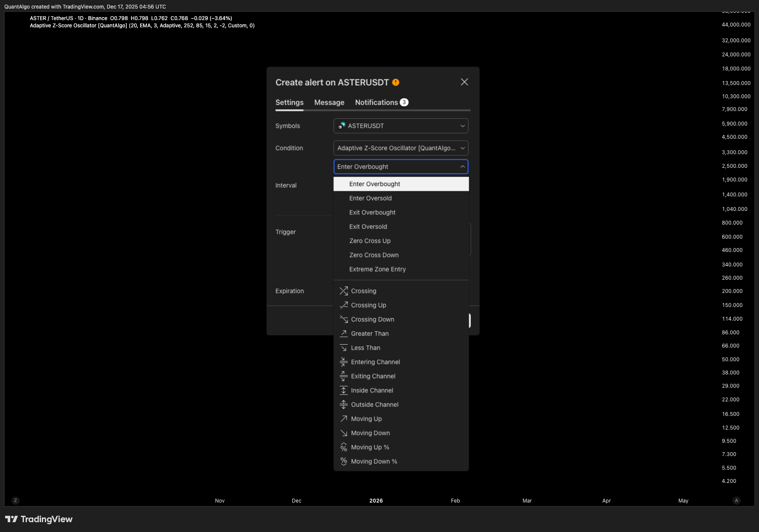Choose the Outside Channel icon

point(344,404)
